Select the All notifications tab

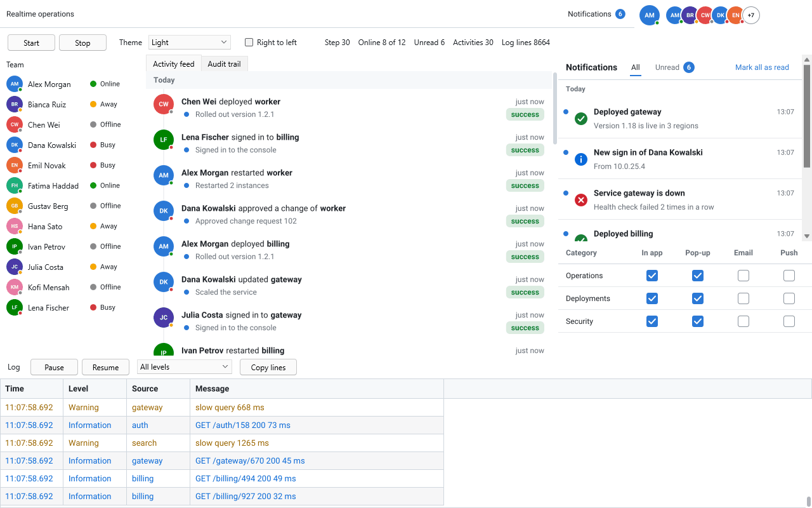point(636,67)
